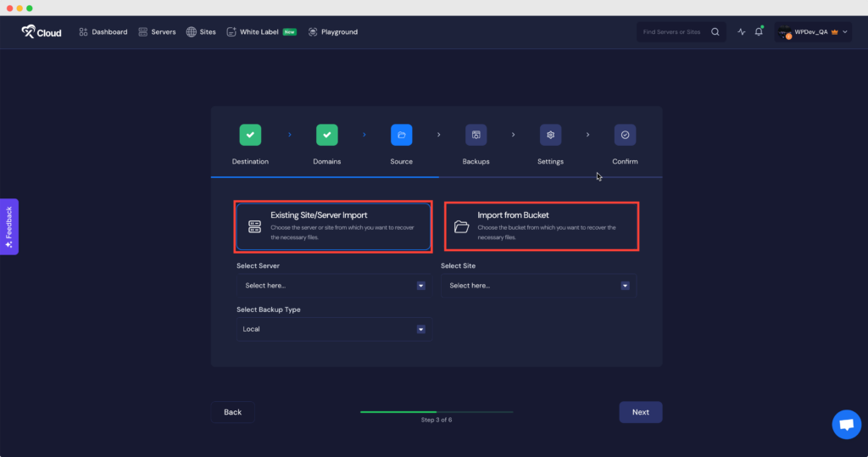Screen dimensions: 868x457
Task: Click the Source step folder icon
Action: point(401,135)
